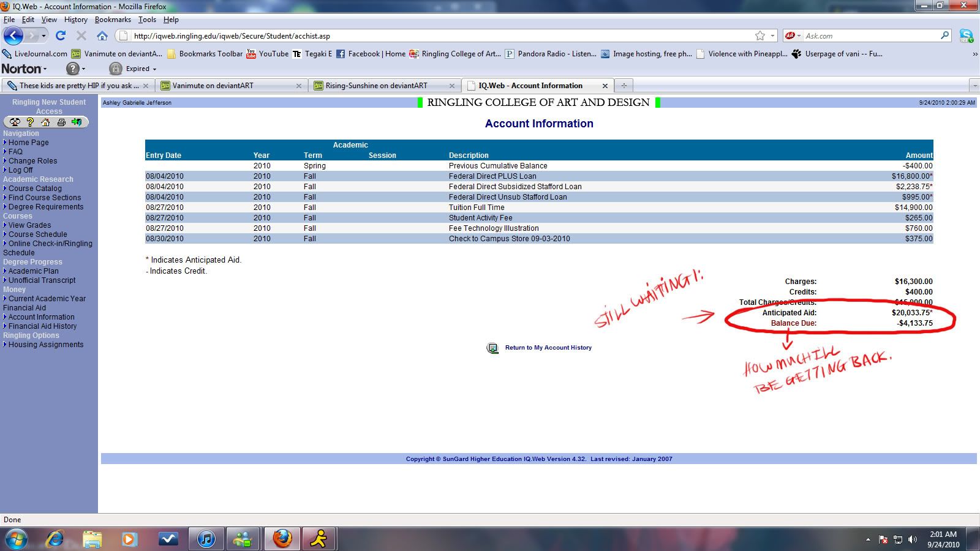Open View Grades in sidebar

point(29,225)
